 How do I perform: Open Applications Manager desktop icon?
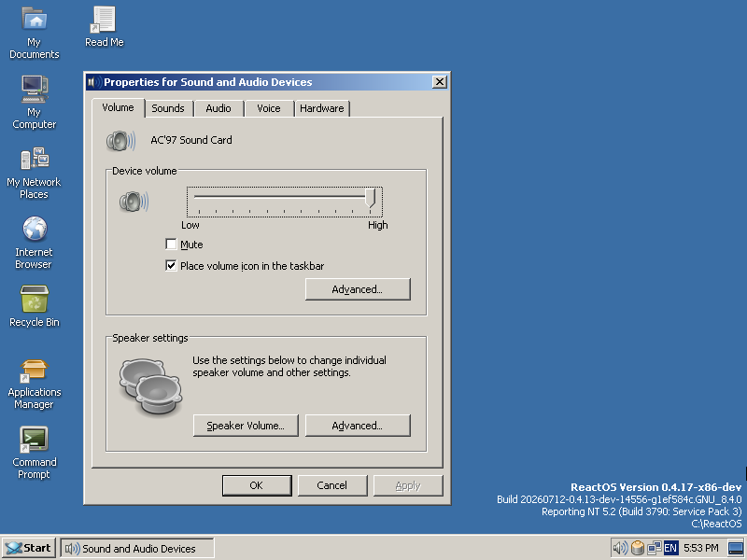click(35, 385)
